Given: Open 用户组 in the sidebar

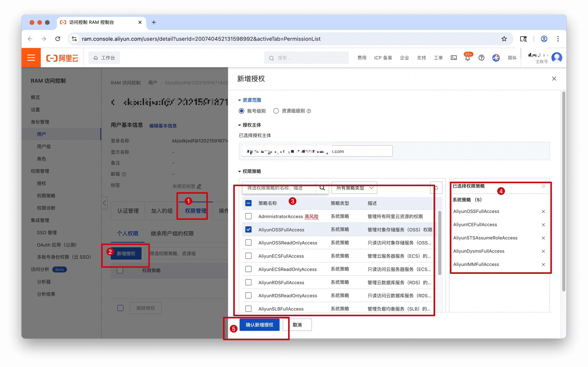Looking at the screenshot, I should [x=44, y=146].
